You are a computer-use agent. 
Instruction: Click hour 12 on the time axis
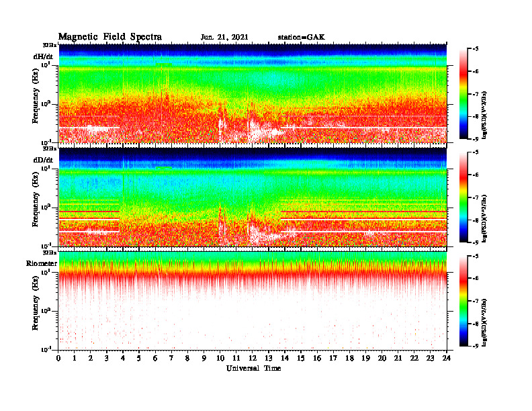pos(253,358)
